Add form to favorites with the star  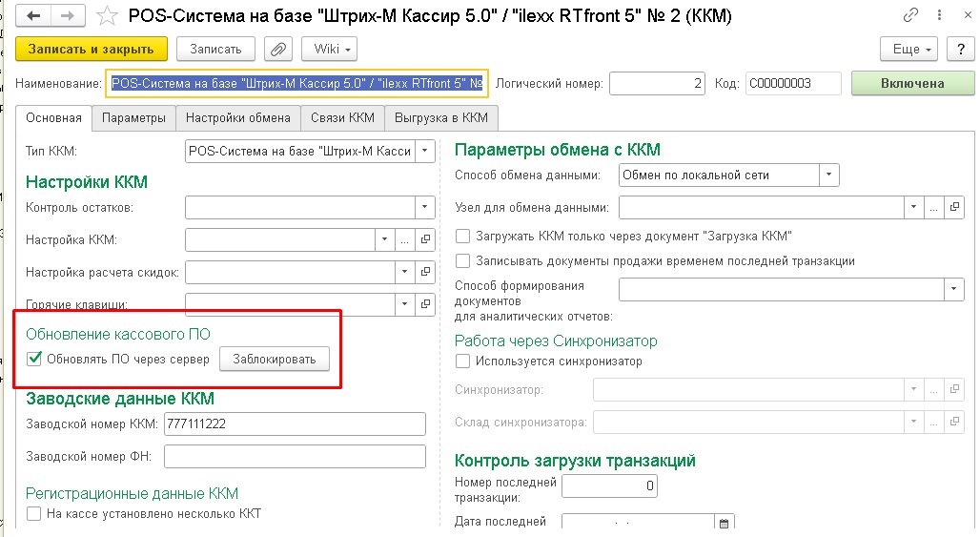coord(107,15)
